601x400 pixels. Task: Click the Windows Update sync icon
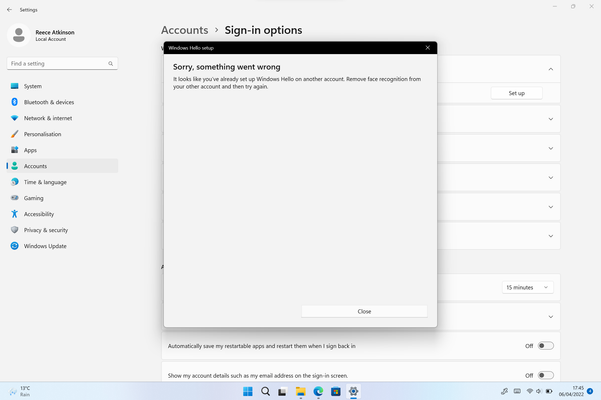coord(15,246)
